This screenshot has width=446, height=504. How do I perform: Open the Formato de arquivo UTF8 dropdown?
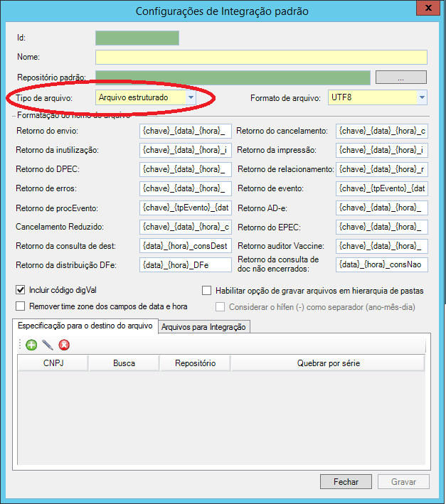(422, 97)
